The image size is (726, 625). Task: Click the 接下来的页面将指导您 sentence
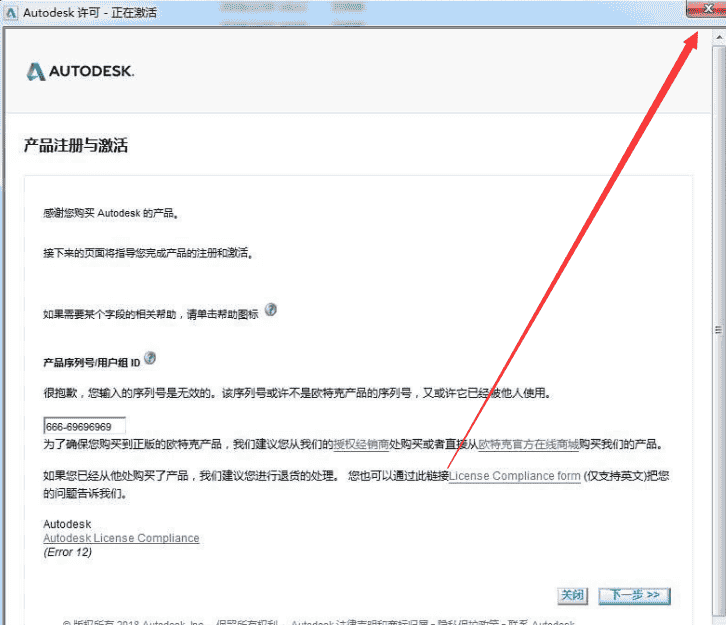[x=148, y=253]
